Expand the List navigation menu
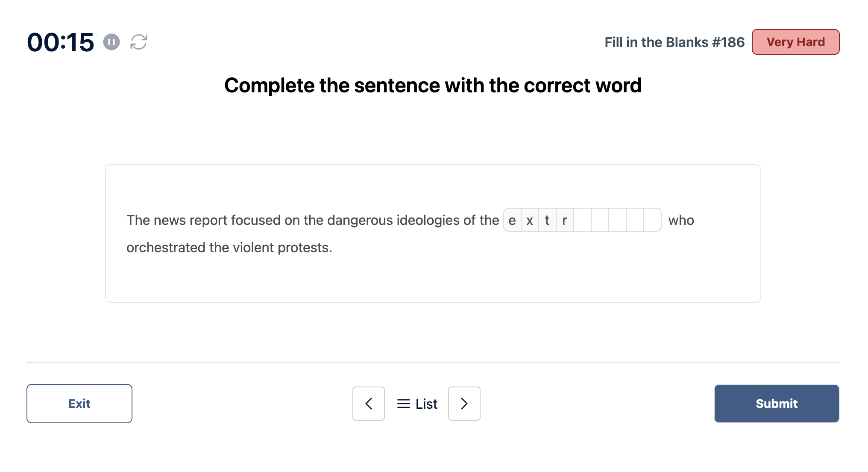 coord(417,403)
